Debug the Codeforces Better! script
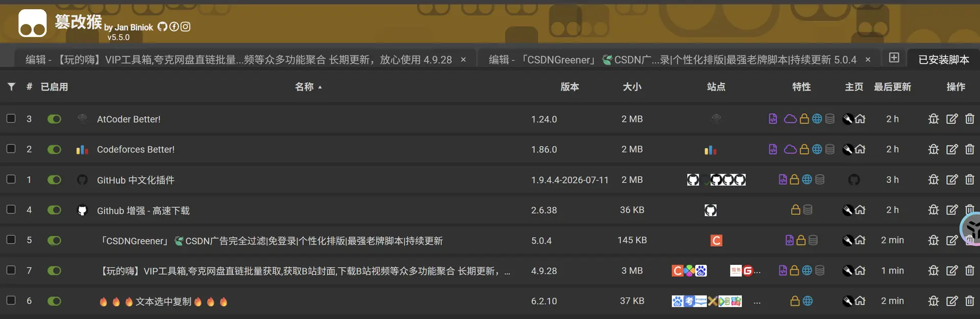This screenshot has width=980, height=319. tap(934, 149)
